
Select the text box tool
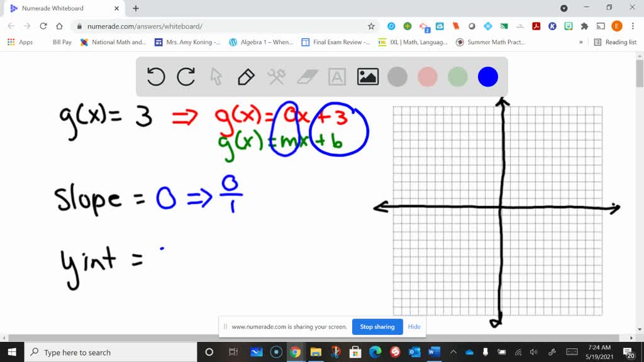[337, 77]
